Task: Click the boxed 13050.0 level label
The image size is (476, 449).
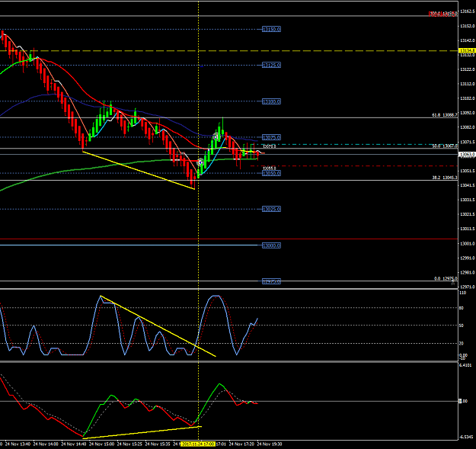Action: (x=271, y=173)
